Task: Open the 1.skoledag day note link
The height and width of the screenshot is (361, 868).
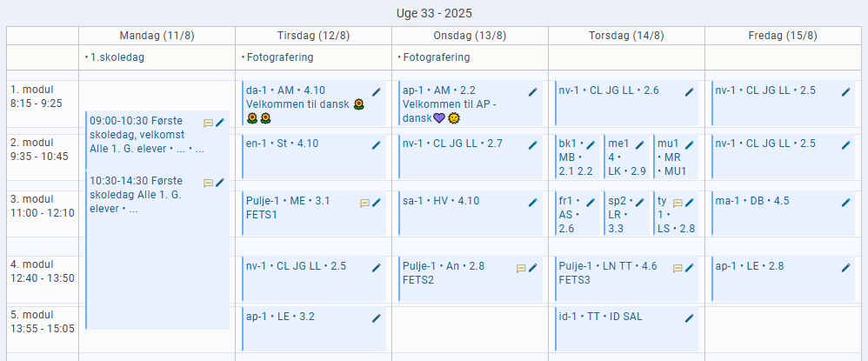Action: pyautogui.click(x=115, y=57)
